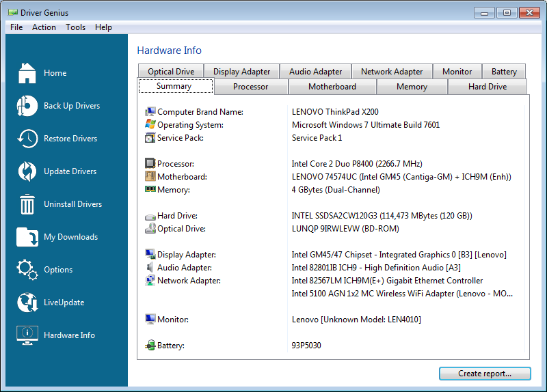
Task: Select the Back Up Drivers icon
Action: click(27, 106)
